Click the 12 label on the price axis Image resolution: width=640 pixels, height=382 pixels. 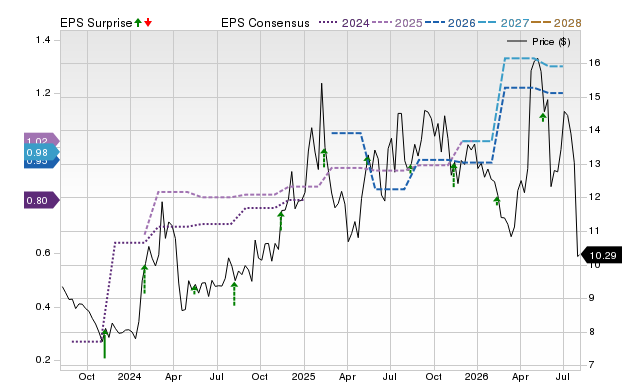pos(595,197)
